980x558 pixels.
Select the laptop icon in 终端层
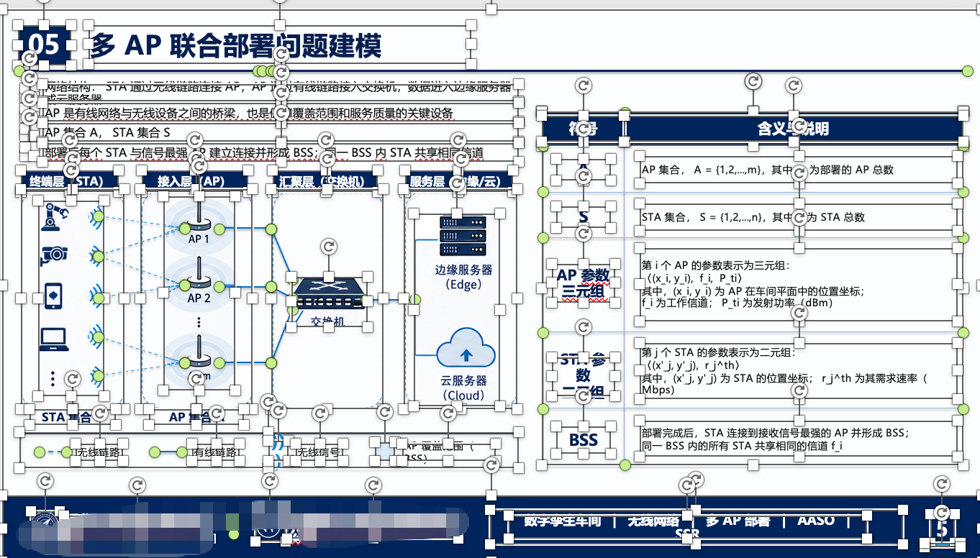[55, 338]
